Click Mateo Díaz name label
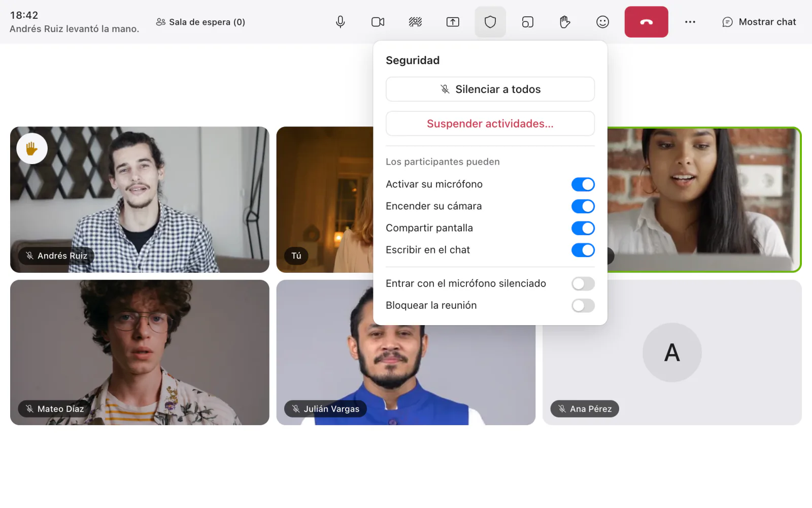The image size is (812, 508). [x=55, y=409]
